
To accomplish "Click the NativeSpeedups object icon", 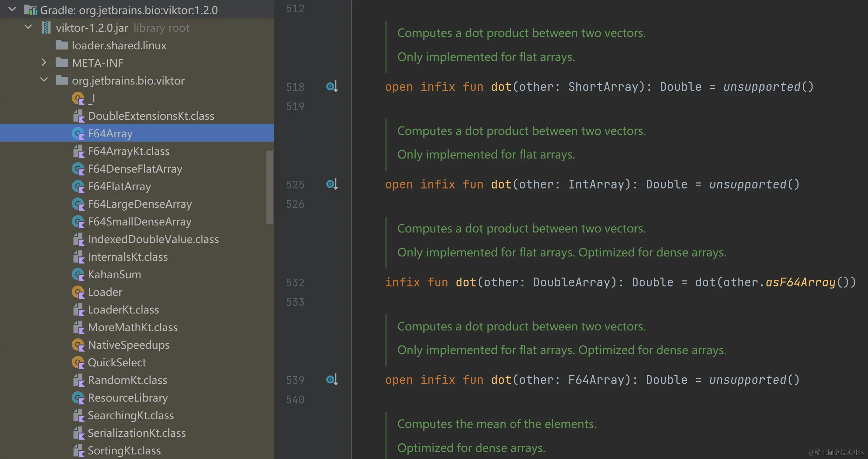I will [78, 345].
